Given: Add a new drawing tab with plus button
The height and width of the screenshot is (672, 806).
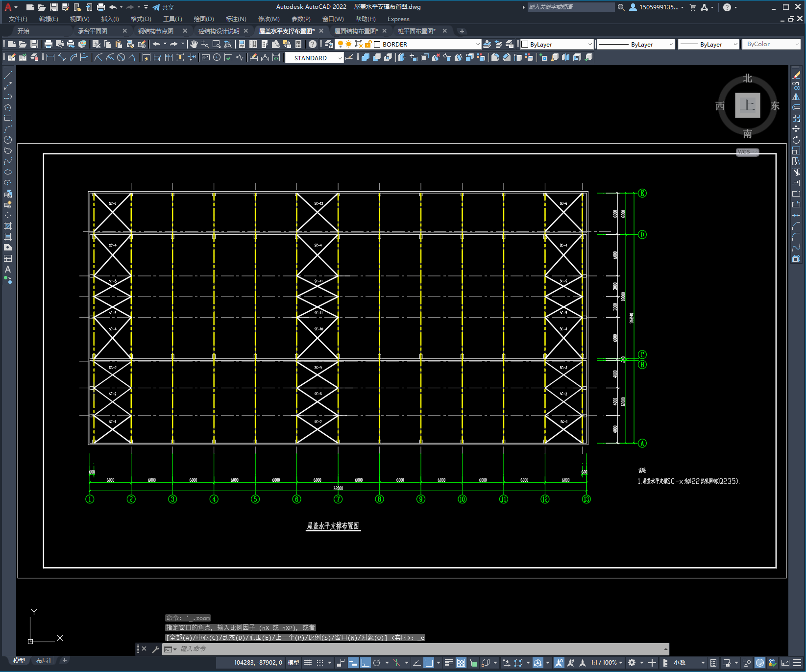Looking at the screenshot, I should (x=462, y=31).
